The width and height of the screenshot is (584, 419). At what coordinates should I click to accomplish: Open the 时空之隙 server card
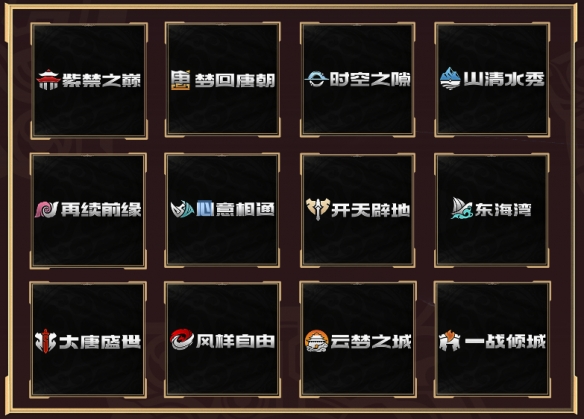pyautogui.click(x=358, y=80)
